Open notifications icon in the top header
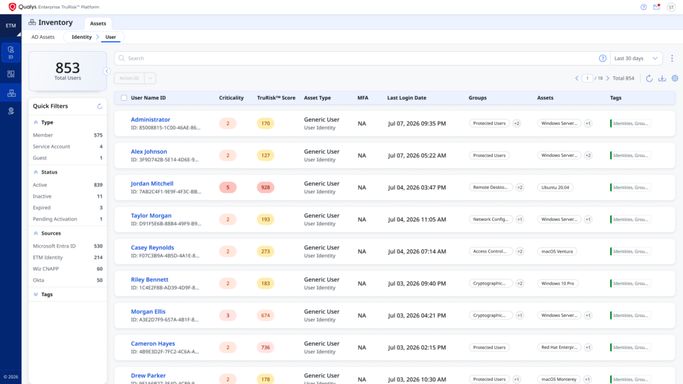Image resolution: width=683 pixels, height=384 pixels. pos(656,7)
